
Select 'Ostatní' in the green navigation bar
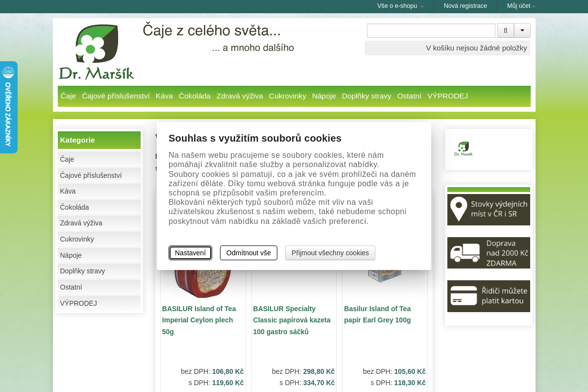[409, 96]
